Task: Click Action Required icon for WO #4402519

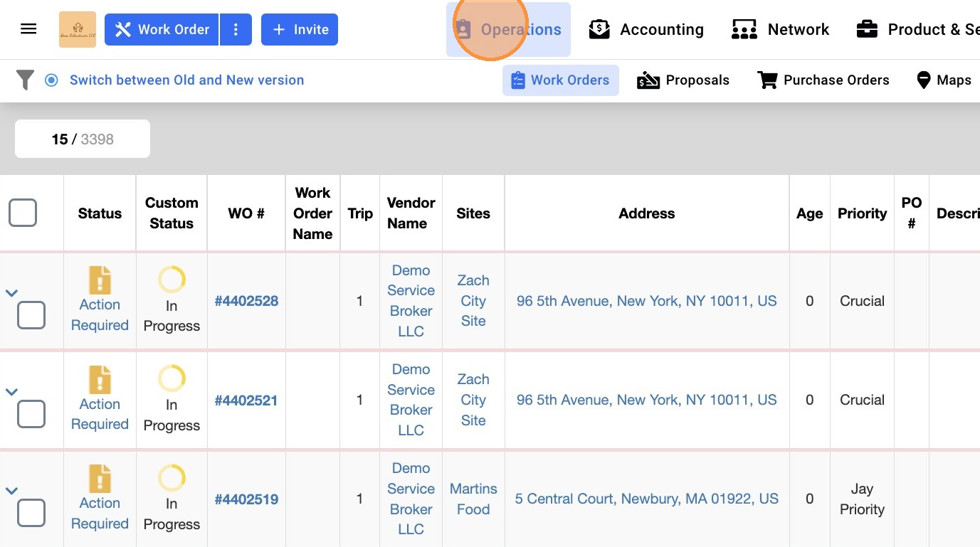Action: coord(100,479)
